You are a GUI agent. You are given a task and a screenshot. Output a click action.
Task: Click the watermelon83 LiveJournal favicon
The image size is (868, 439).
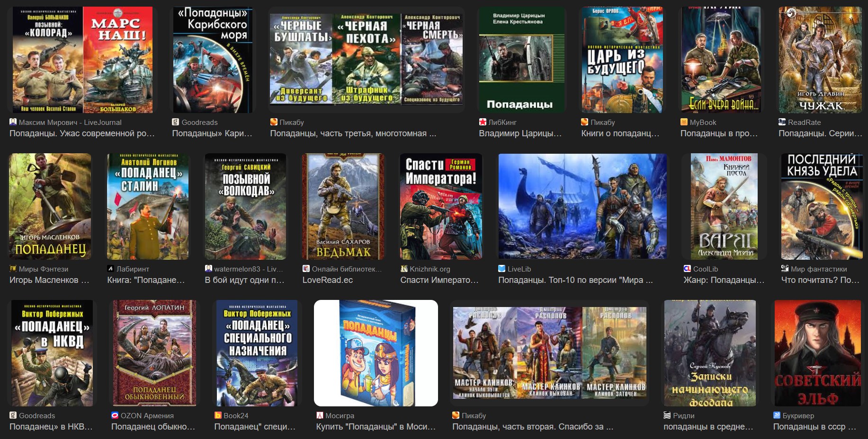click(208, 269)
